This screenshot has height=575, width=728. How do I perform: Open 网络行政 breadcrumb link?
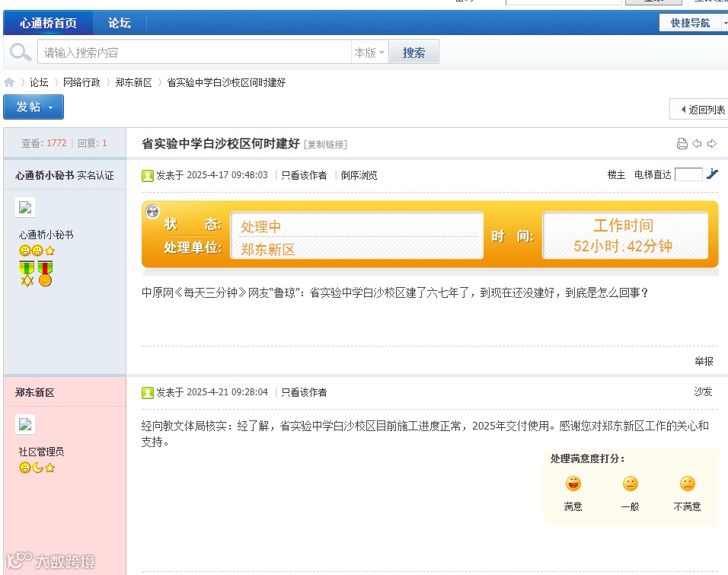(x=81, y=83)
